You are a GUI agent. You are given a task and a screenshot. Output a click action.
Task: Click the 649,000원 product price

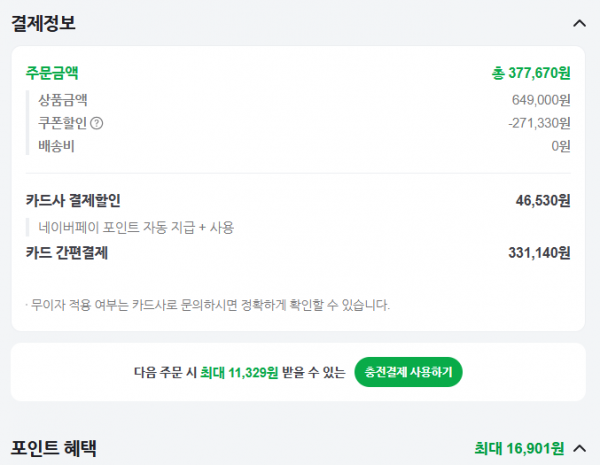click(x=541, y=100)
